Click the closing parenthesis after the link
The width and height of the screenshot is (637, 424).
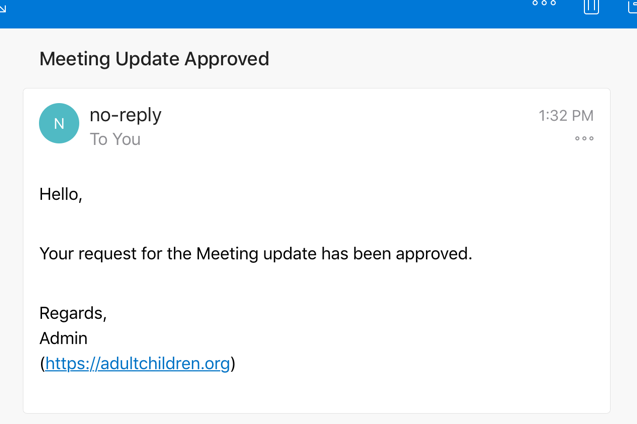click(233, 363)
